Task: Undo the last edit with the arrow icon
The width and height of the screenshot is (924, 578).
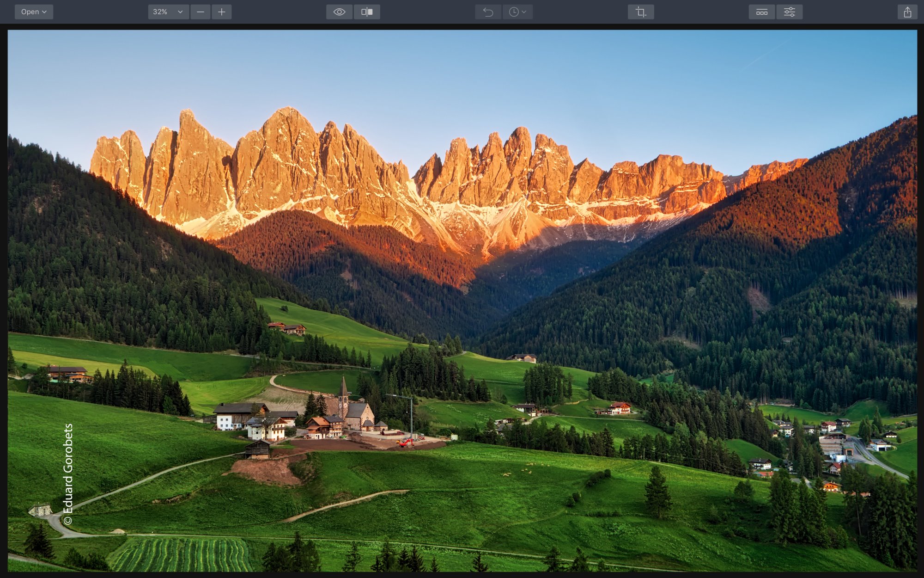Action: [488, 12]
